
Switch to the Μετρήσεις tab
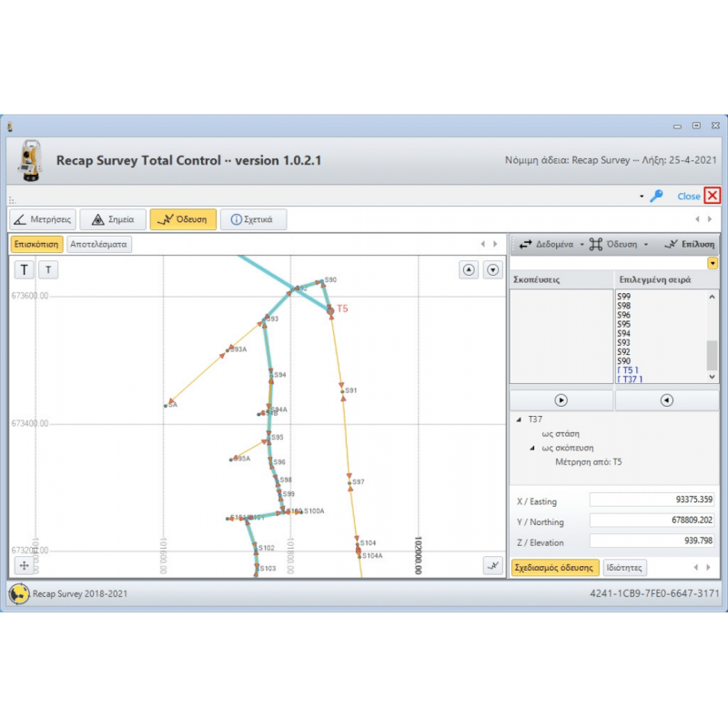43,219
